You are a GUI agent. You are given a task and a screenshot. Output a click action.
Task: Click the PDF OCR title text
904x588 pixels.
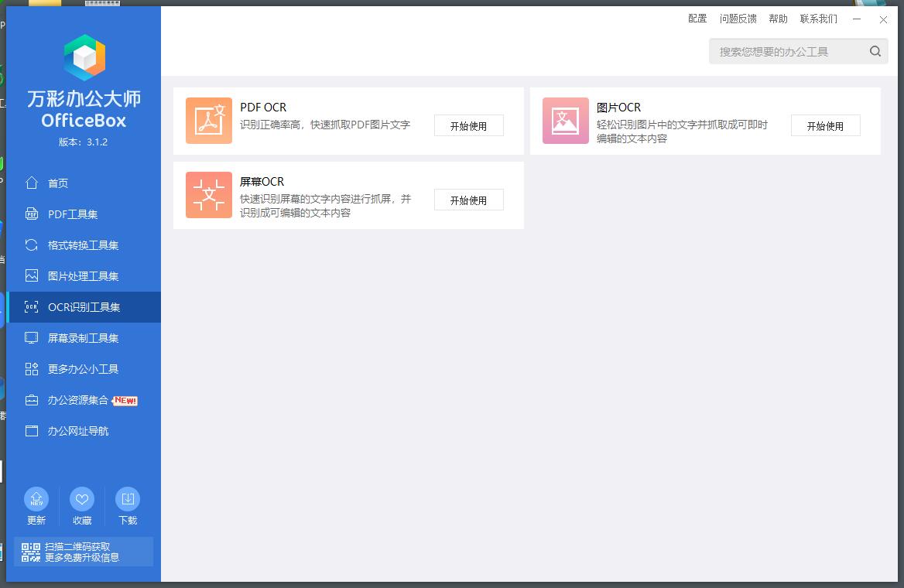[263, 108]
